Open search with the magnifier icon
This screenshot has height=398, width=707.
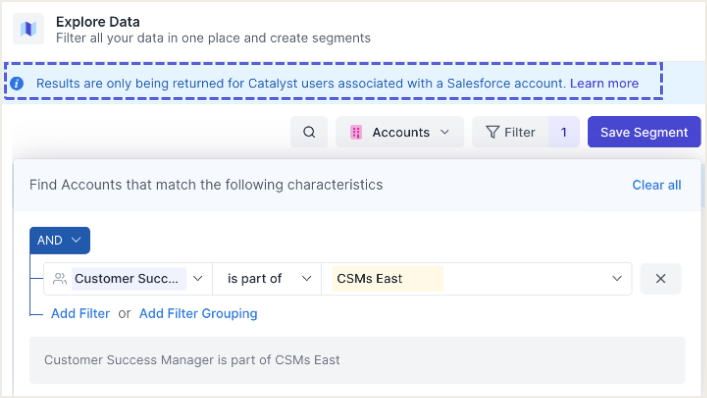[x=309, y=132]
